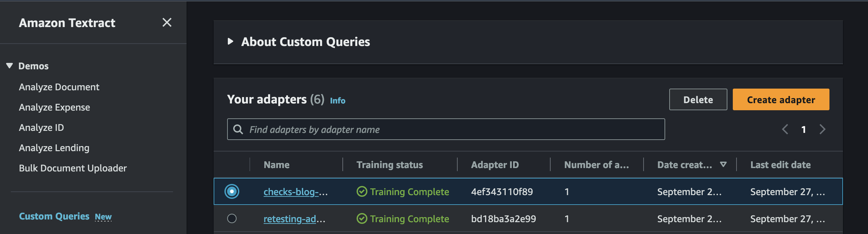Go to Custom Queries page
The height and width of the screenshot is (234, 868).
tap(54, 216)
